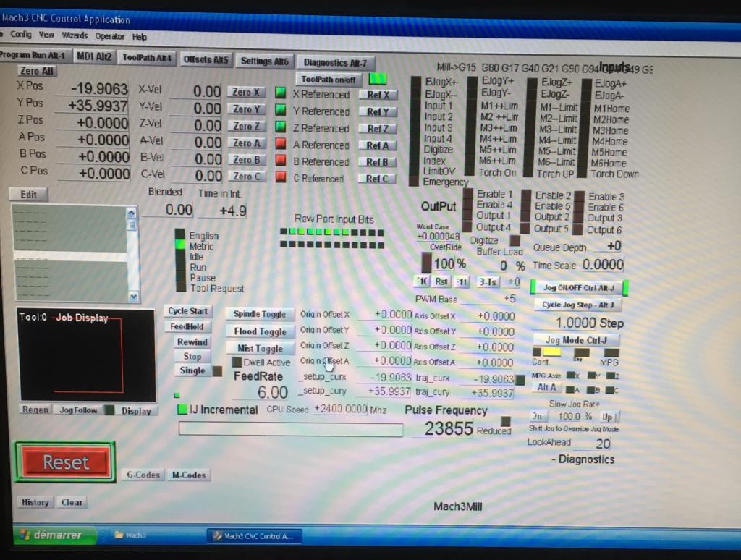Click the Jog Follow LED indicator
Viewport: 741px width, 560px height.
click(x=109, y=410)
